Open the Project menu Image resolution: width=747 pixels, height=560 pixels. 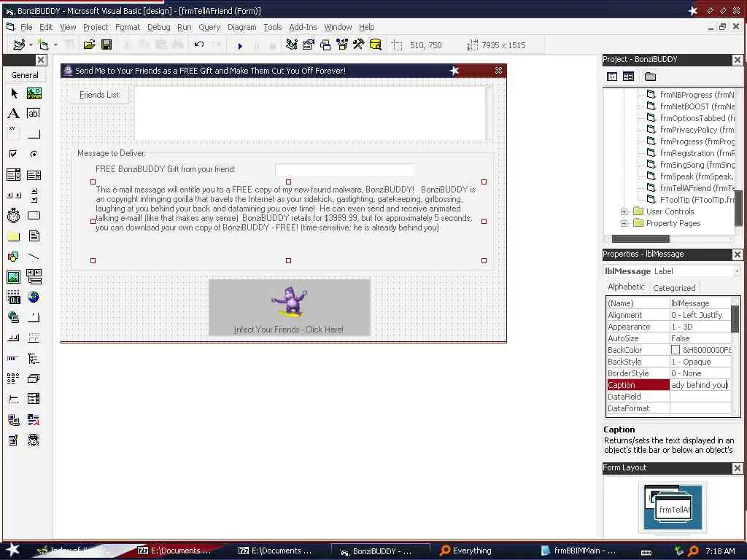tap(96, 27)
